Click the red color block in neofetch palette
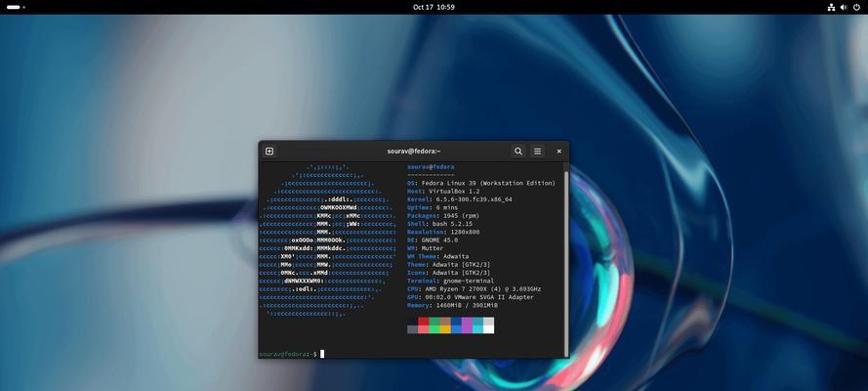The height and width of the screenshot is (391, 868). (x=424, y=322)
